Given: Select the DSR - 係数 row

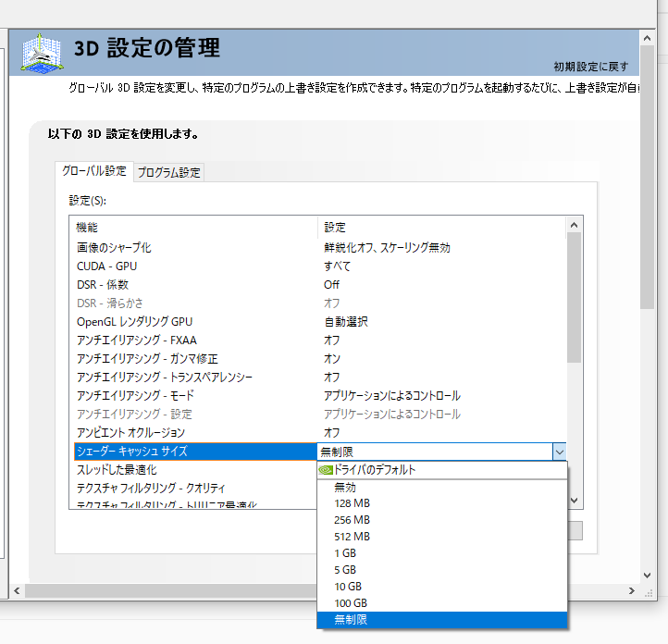Looking at the screenshot, I should point(319,284).
